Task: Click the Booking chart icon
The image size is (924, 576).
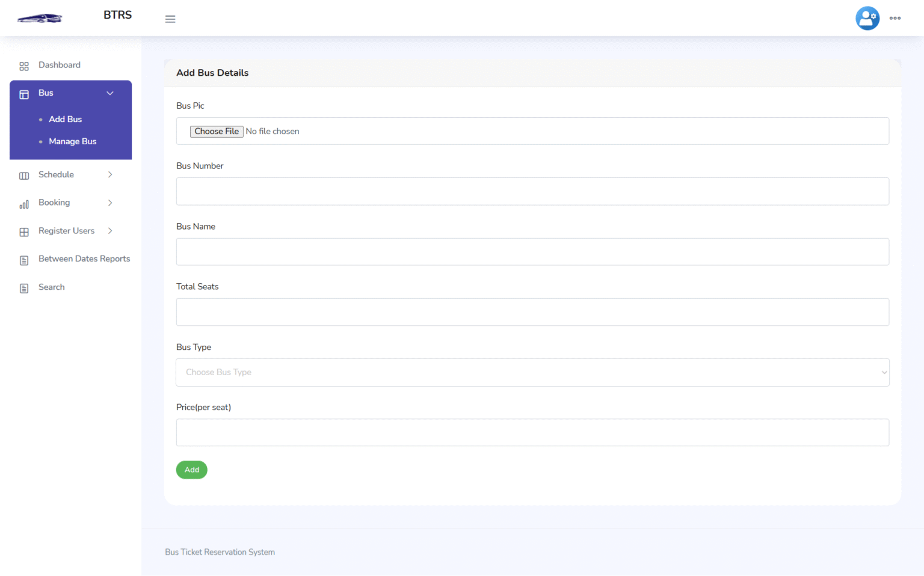Action: point(24,203)
